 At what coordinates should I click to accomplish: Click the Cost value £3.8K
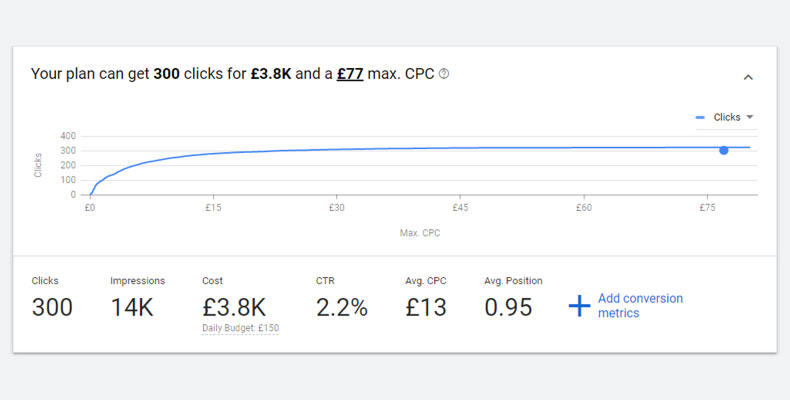(x=234, y=307)
